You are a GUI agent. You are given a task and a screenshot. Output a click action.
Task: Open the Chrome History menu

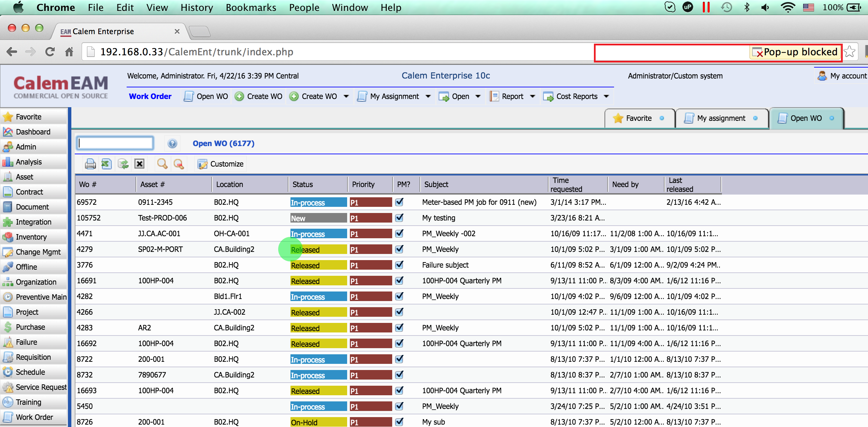[x=197, y=8]
